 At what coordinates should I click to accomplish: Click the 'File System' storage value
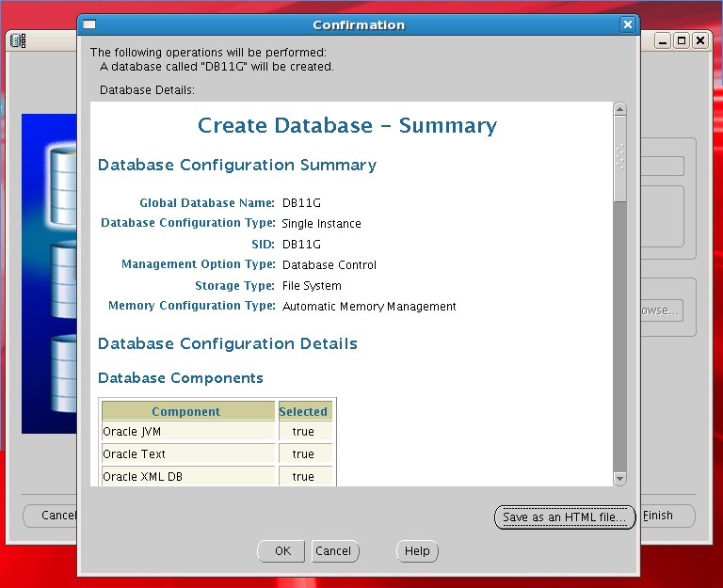(312, 286)
